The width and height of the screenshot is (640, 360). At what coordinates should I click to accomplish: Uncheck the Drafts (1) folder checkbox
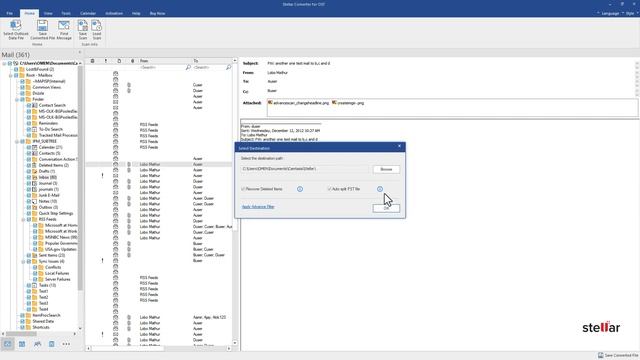pyautogui.click(x=29, y=171)
